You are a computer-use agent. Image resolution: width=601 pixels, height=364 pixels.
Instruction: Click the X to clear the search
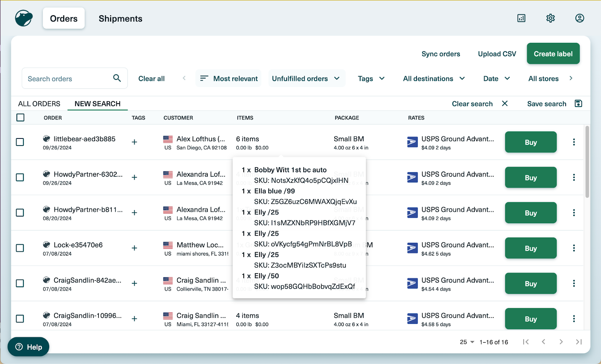505,104
